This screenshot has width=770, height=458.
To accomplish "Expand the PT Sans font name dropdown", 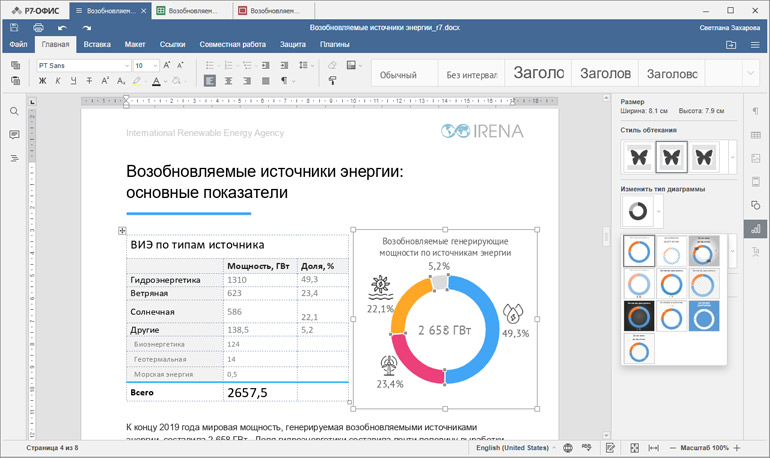I will (125, 66).
